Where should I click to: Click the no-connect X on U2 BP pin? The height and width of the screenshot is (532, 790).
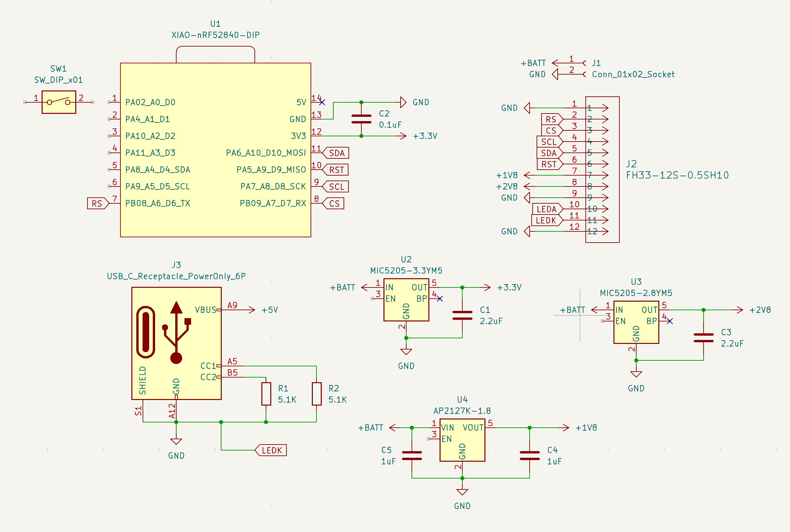[440, 299]
